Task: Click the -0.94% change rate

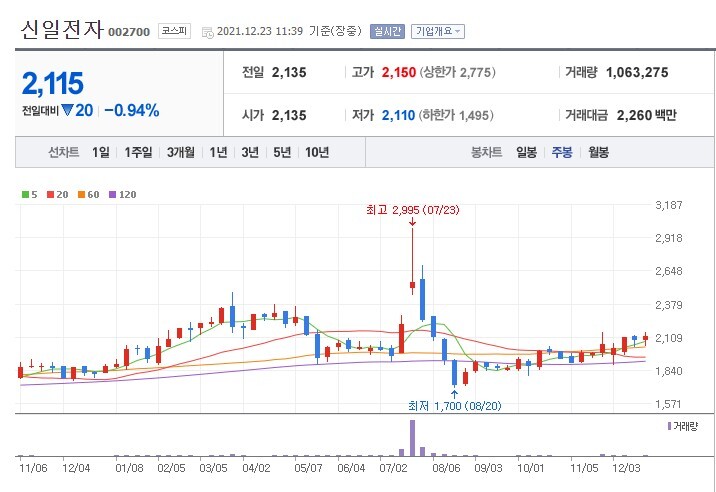Action: (x=132, y=111)
